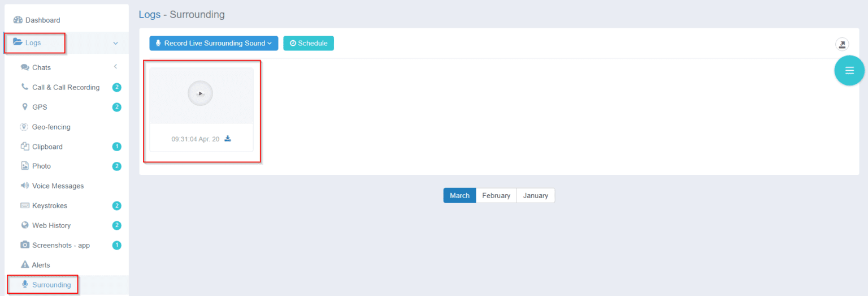
Task: Go to Dashboard
Action: (x=42, y=20)
